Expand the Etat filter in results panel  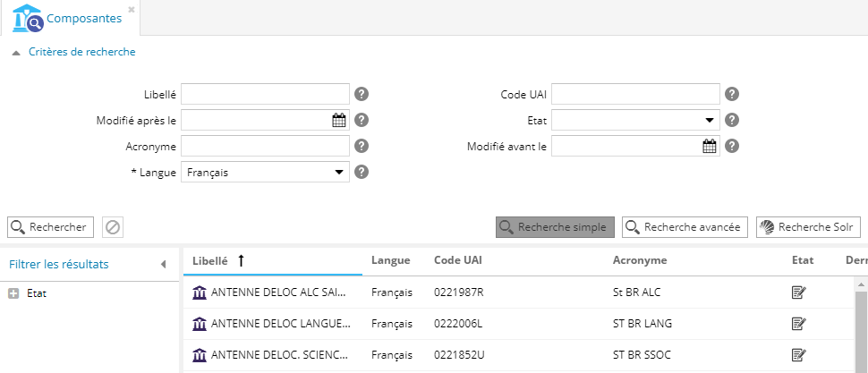(x=13, y=292)
